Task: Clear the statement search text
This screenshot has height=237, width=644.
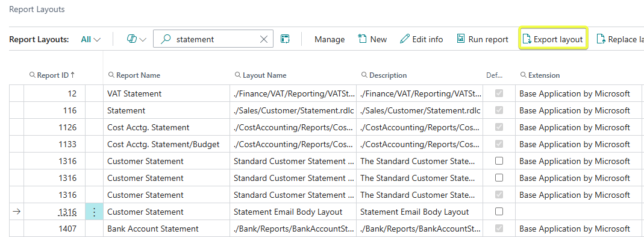Action: (264, 39)
